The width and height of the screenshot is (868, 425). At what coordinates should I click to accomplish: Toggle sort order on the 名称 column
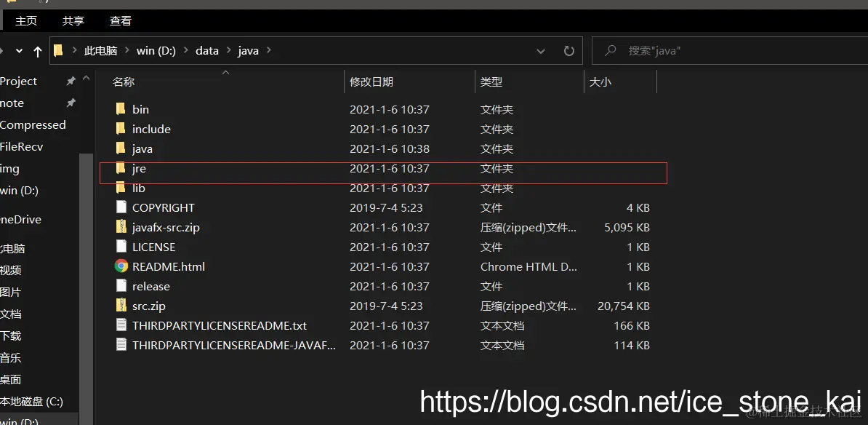point(124,82)
